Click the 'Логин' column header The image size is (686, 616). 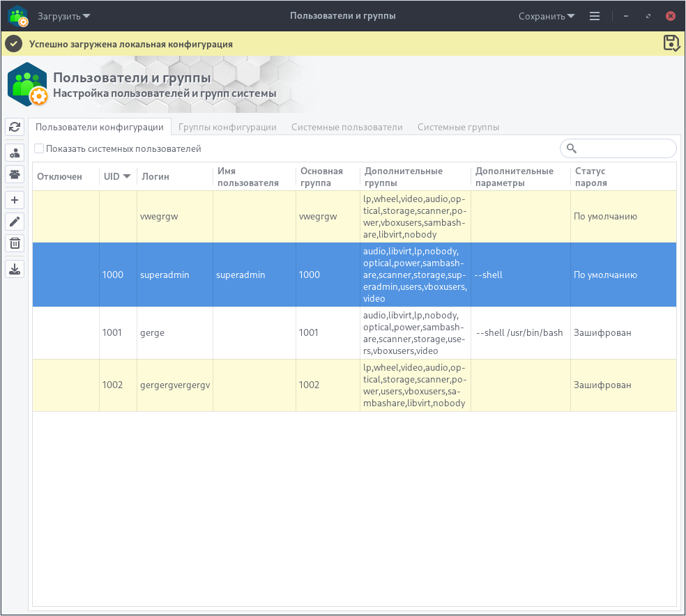pyautogui.click(x=155, y=177)
